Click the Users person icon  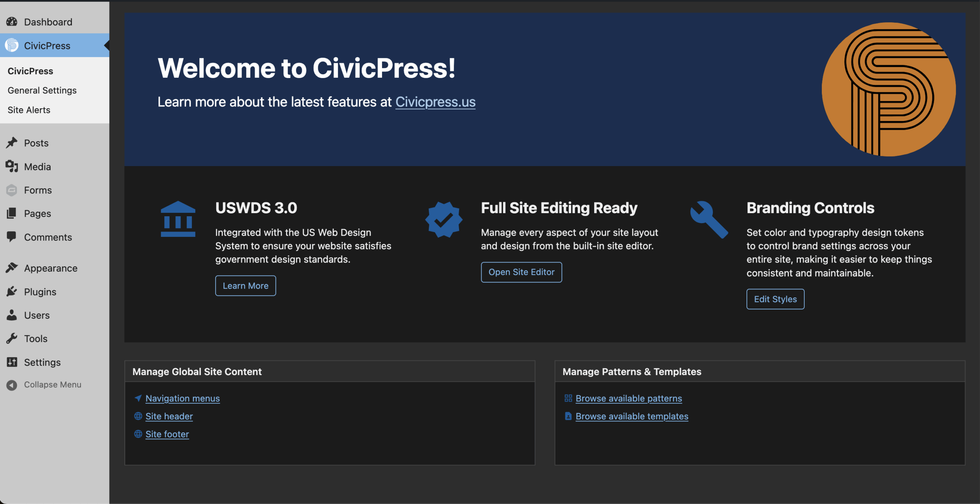tap(12, 315)
